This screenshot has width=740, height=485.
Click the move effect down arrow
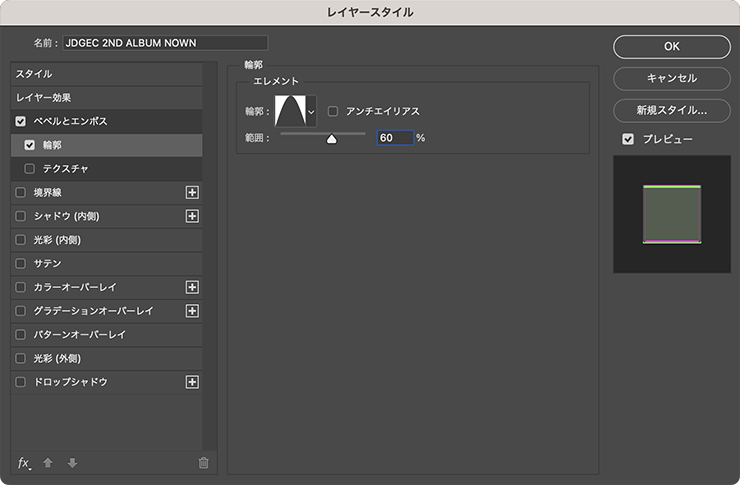pyautogui.click(x=72, y=463)
